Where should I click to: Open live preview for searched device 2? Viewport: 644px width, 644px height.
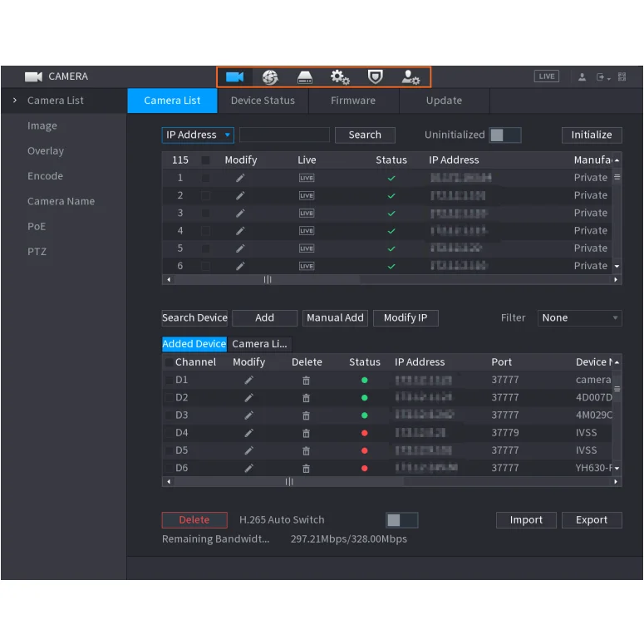point(307,195)
